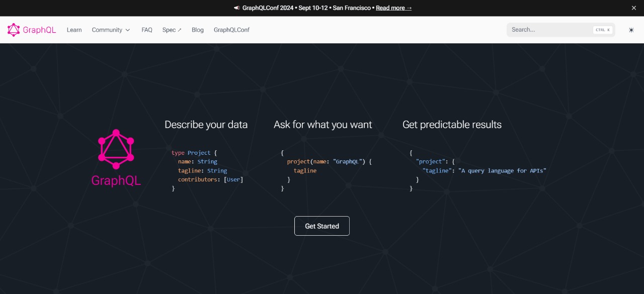Open GraphQLConf from the navigation bar

(231, 30)
